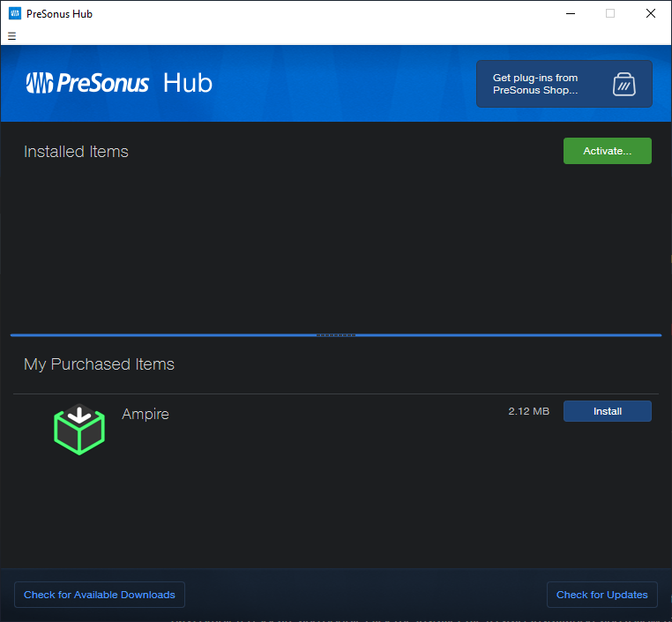The width and height of the screenshot is (672, 622).
Task: Install the Ampire plug-in
Action: coord(607,411)
